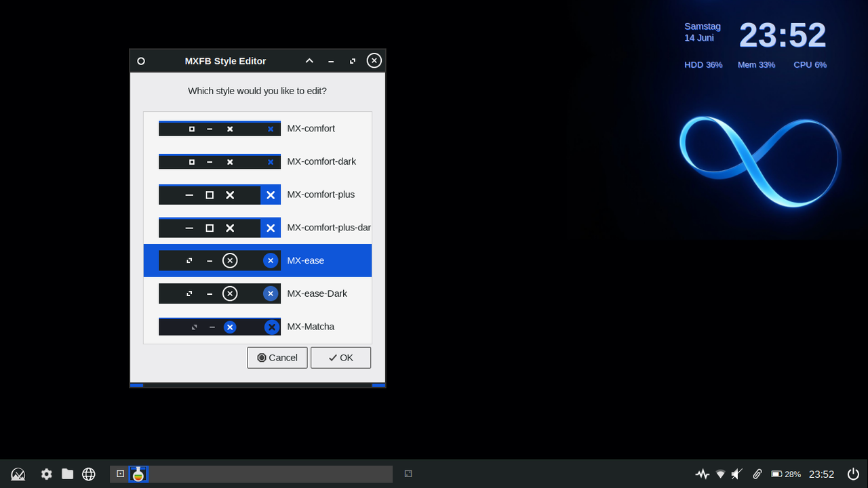Select the MX-comfort style row
868x488 pixels.
tap(258, 128)
